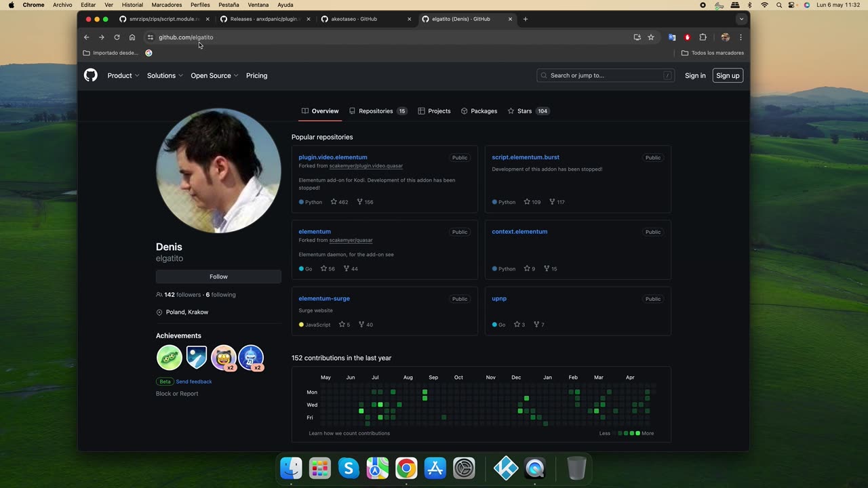Click Denis profile avatar photo

click(218, 171)
